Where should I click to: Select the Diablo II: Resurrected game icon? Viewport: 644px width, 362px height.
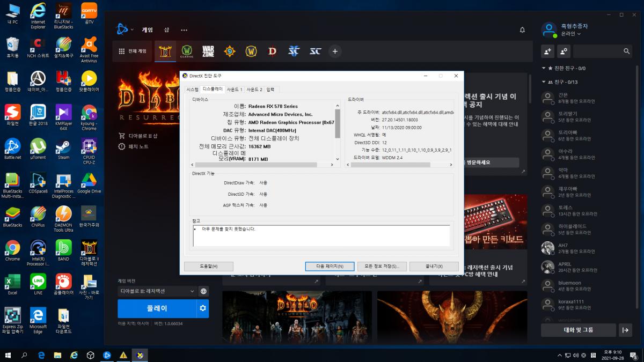click(165, 51)
